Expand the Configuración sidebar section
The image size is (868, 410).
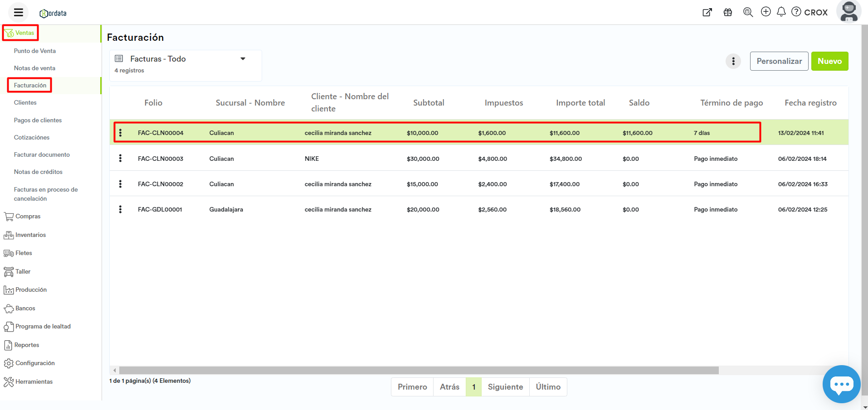click(35, 363)
